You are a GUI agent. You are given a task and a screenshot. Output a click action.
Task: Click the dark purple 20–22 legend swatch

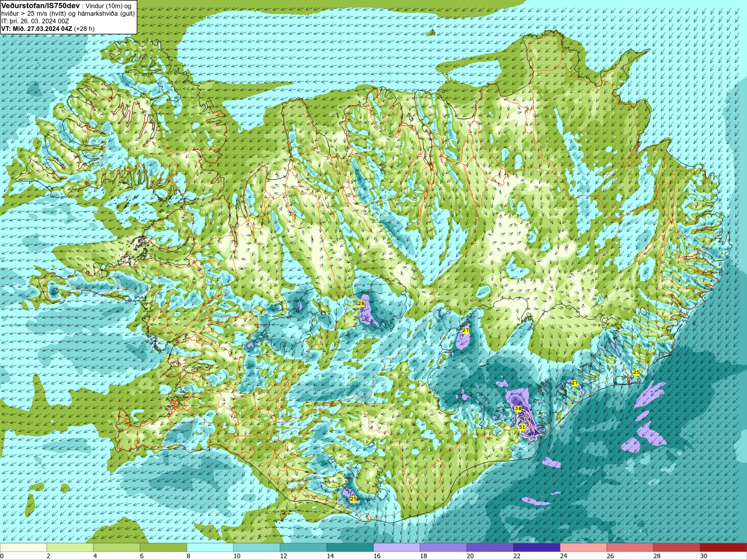tap(490, 548)
